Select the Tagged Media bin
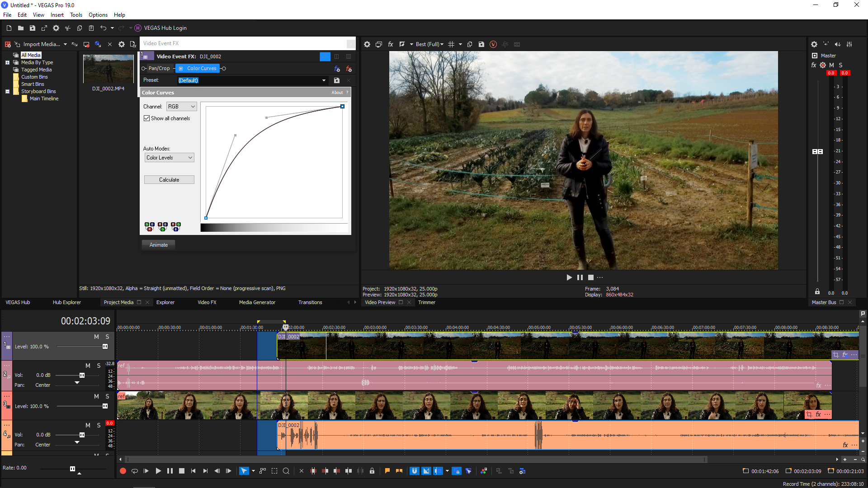This screenshot has height=488, width=868. tap(36, 70)
